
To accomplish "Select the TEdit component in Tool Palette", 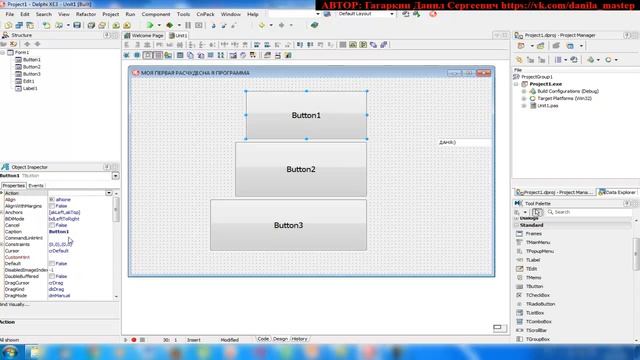I will (531, 269).
